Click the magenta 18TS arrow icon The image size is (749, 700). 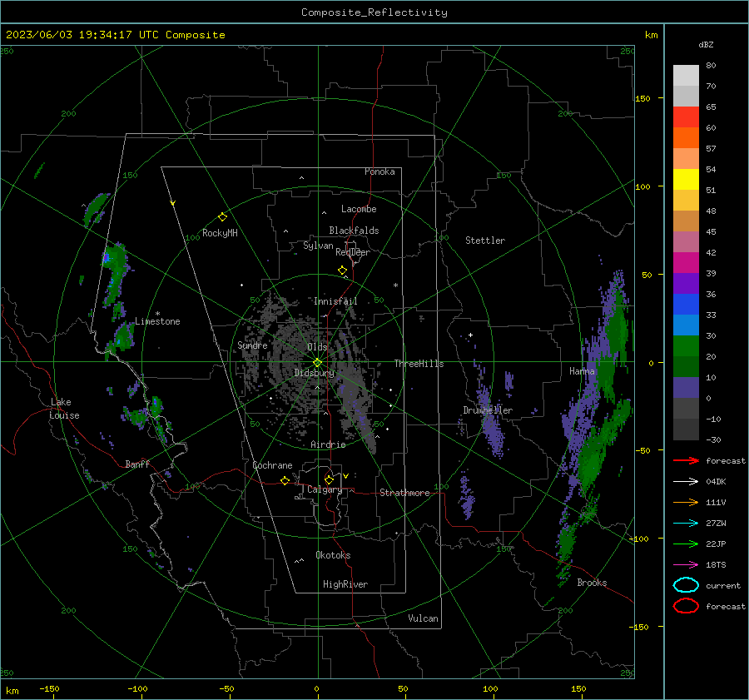[x=686, y=565]
